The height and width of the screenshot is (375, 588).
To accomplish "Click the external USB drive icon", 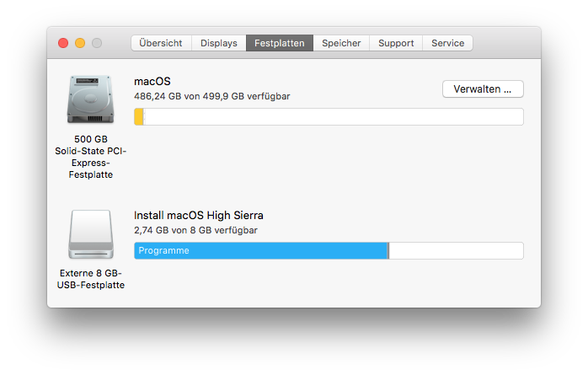I will click(90, 234).
